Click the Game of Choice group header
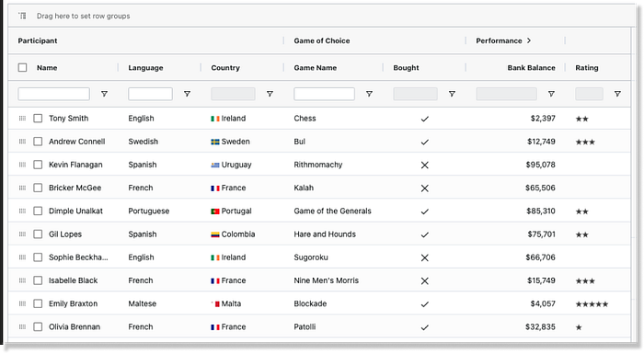644x354 pixels. [322, 40]
